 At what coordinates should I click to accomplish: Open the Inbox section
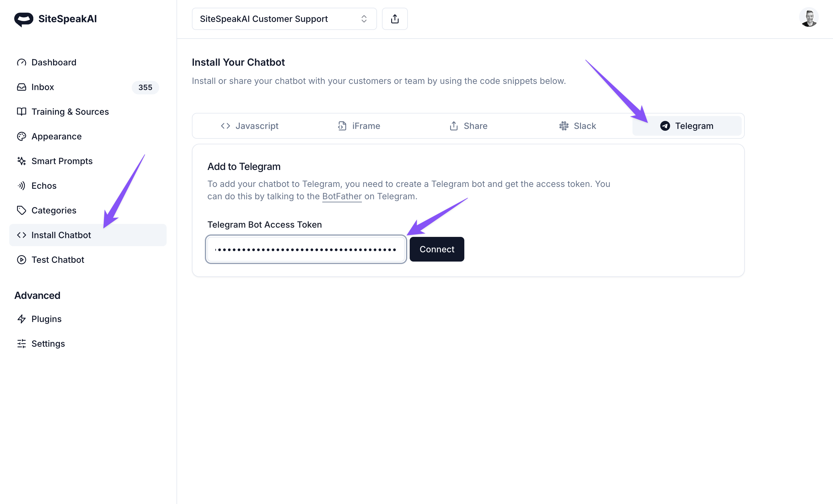[42, 87]
